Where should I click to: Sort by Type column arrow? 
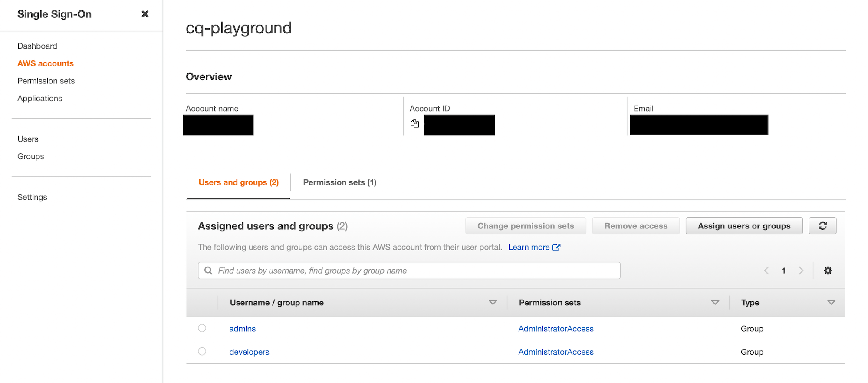(831, 303)
